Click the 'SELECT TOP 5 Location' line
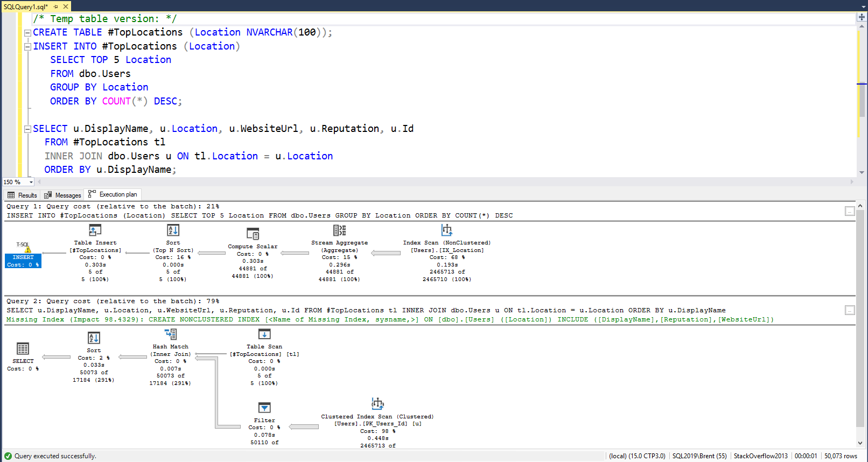Viewport: 868px width, 462px height. click(x=111, y=60)
